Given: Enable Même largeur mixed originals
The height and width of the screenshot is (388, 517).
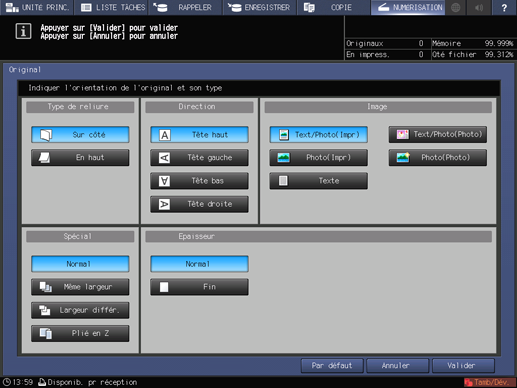Looking at the screenshot, I should coord(80,287).
